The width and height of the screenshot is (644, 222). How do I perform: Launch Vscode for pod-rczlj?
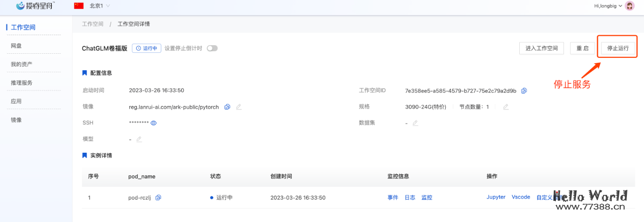tap(521, 197)
